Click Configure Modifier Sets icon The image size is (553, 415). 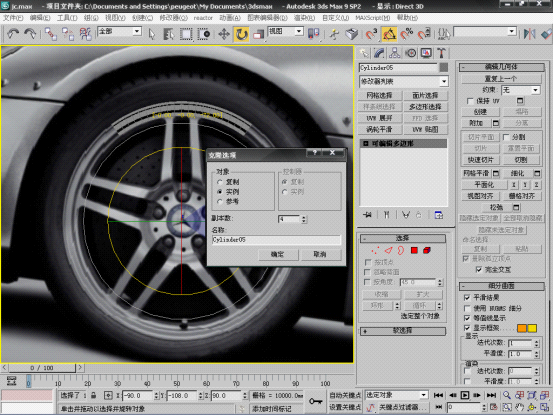(438, 215)
